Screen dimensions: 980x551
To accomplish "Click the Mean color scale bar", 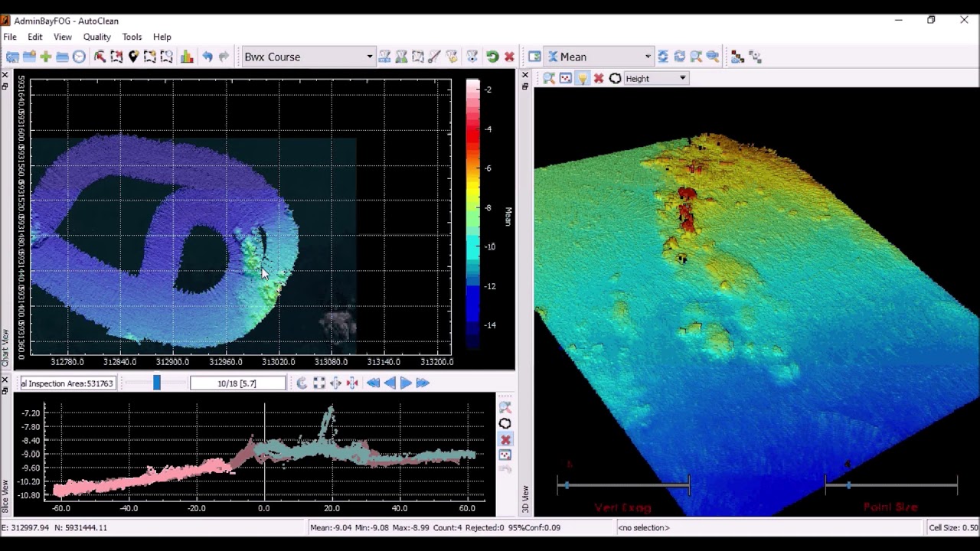I will tap(473, 215).
